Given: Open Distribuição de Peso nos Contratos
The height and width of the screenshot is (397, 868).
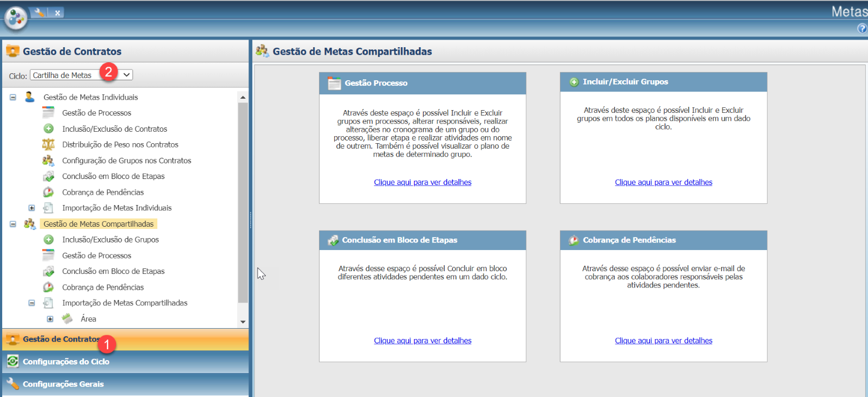Looking at the screenshot, I should (120, 144).
